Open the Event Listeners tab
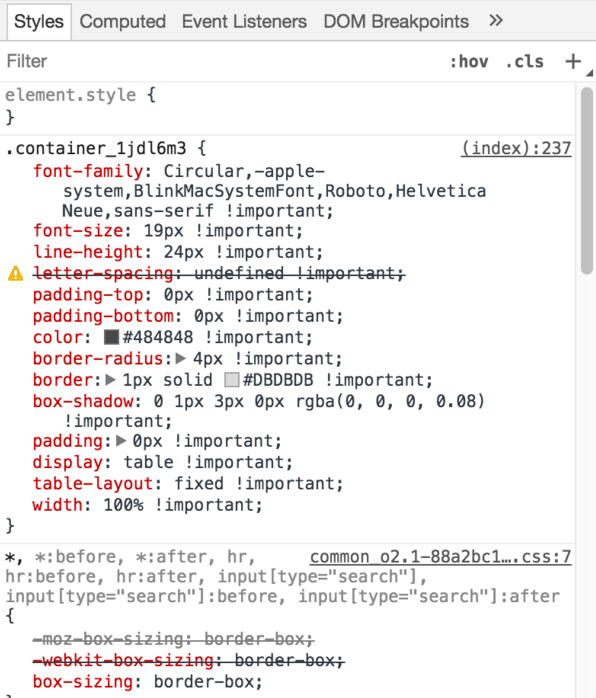The height and width of the screenshot is (698, 596). point(244,21)
